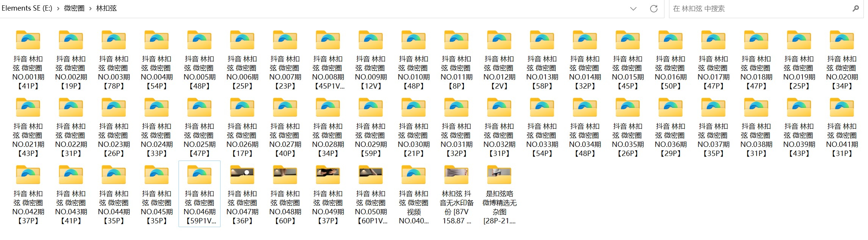Select the label ending NO.041期【31P】
The image size is (868, 240).
tap(842, 140)
